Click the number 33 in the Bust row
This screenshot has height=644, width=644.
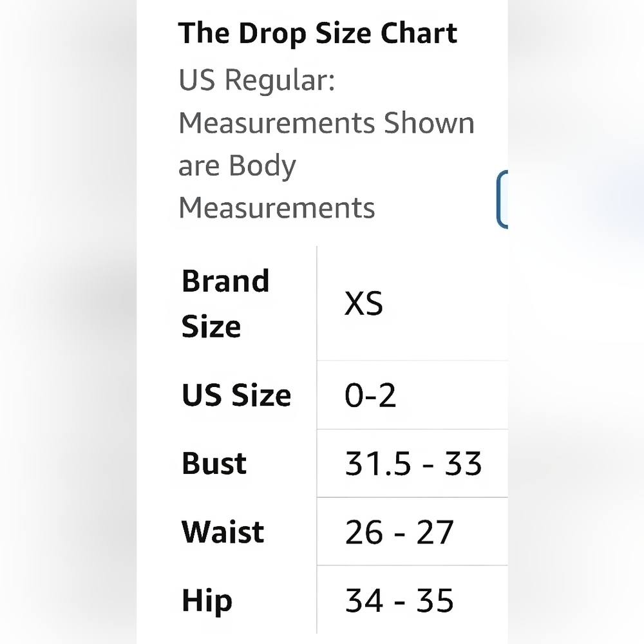(x=463, y=463)
